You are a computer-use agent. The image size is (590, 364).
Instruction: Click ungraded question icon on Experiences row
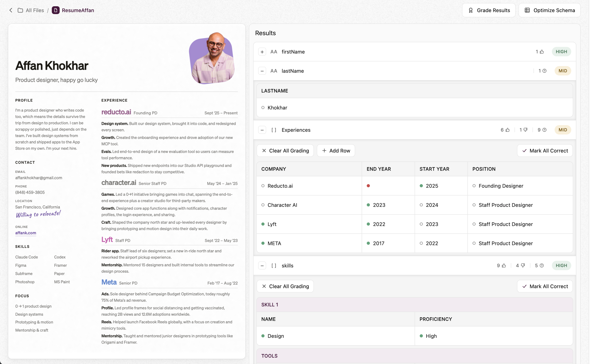[544, 130]
